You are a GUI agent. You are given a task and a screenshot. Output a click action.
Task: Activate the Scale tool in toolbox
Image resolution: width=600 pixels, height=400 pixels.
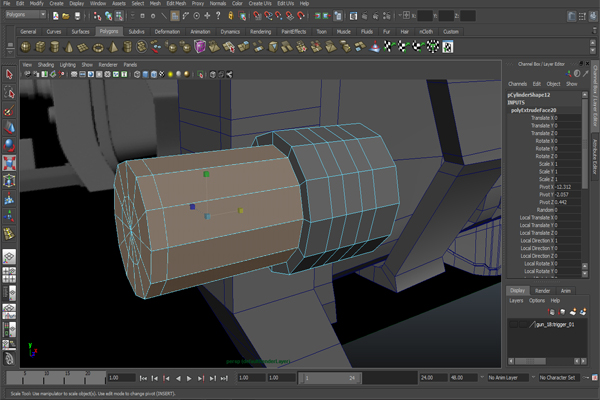click(9, 163)
